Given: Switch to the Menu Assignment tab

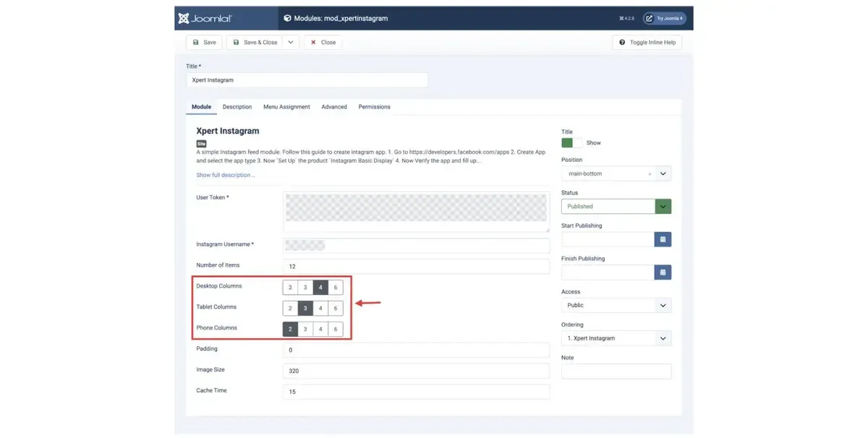Looking at the screenshot, I should point(286,107).
